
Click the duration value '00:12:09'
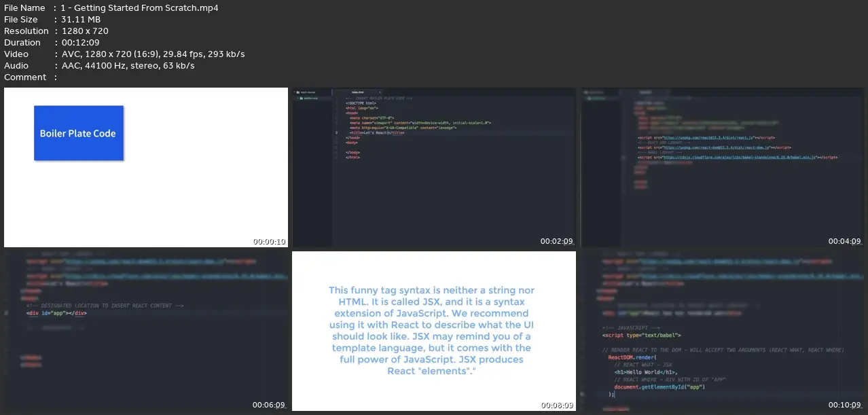[x=80, y=42]
